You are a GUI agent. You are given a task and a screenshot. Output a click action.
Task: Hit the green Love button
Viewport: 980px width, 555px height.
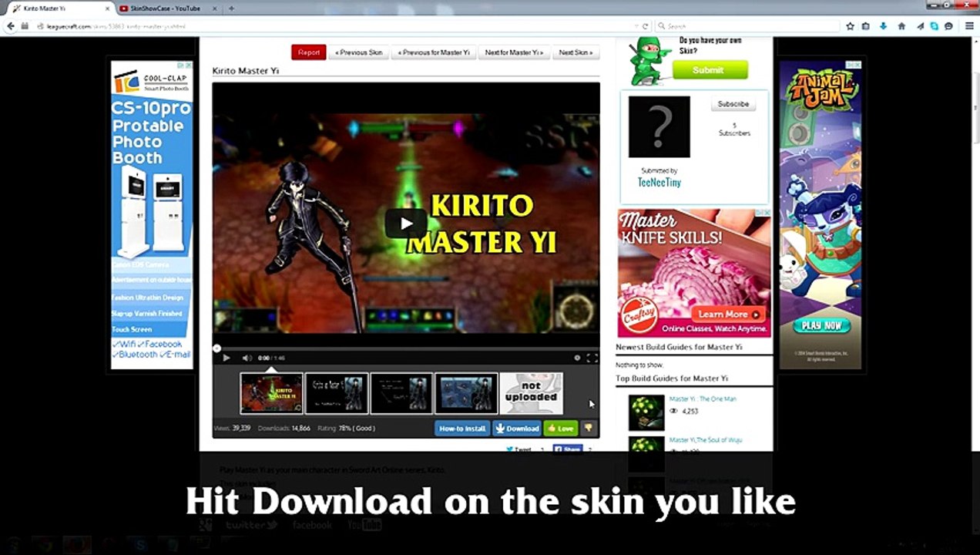[560, 429]
